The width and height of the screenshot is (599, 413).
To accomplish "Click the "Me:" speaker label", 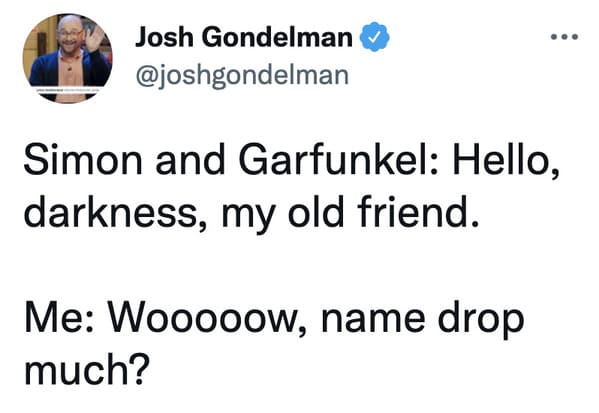I will tap(58, 318).
